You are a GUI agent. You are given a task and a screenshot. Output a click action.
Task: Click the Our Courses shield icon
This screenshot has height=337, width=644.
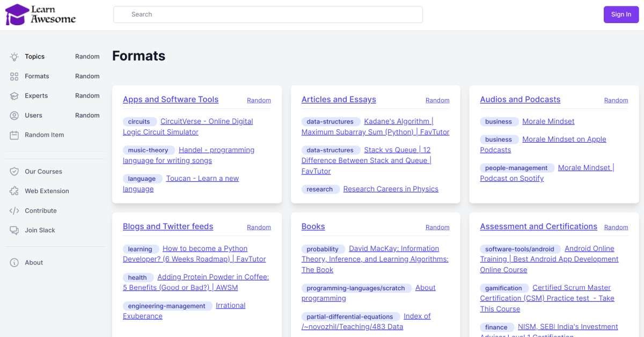tap(14, 172)
